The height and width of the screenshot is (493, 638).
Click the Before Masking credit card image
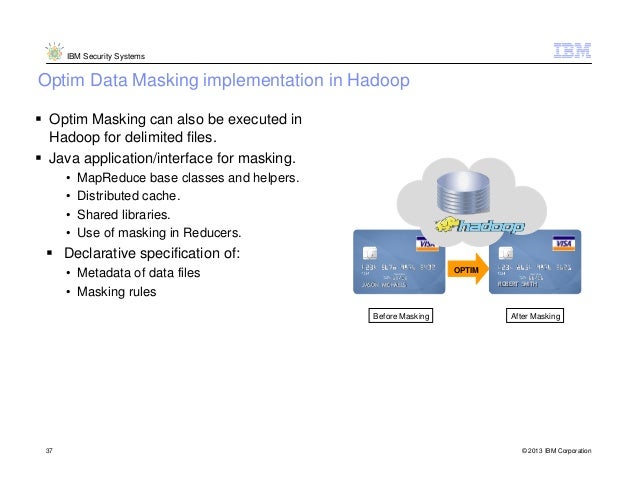pos(399,262)
